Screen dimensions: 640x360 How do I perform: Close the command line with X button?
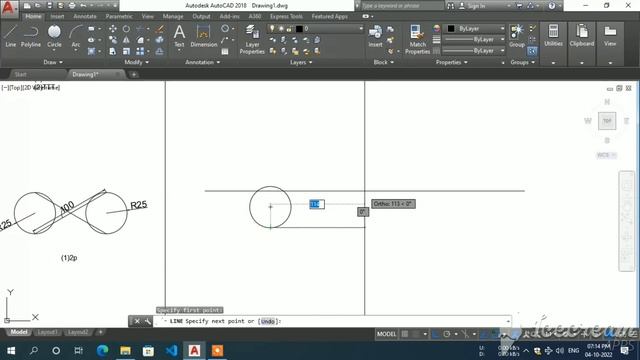[137, 321]
